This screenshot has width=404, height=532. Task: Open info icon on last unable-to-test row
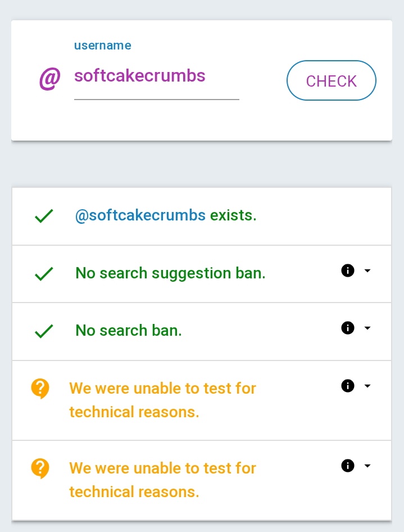[348, 466]
